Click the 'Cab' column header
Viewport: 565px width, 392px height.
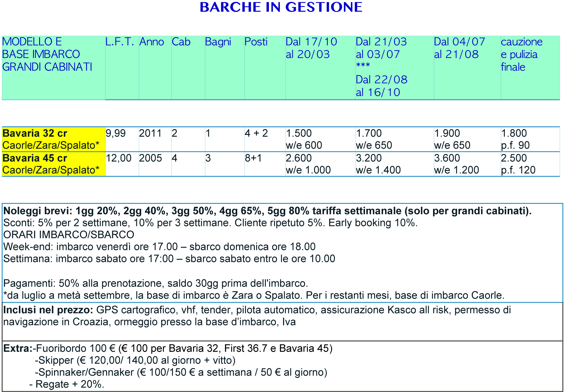tap(181, 42)
